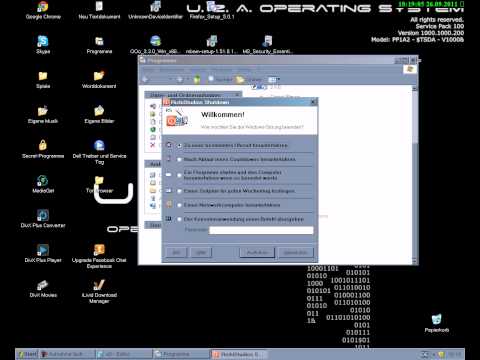The width and height of the screenshot is (480, 360).
Task: Open the Eigene Musik folder icon
Action: click(x=43, y=111)
